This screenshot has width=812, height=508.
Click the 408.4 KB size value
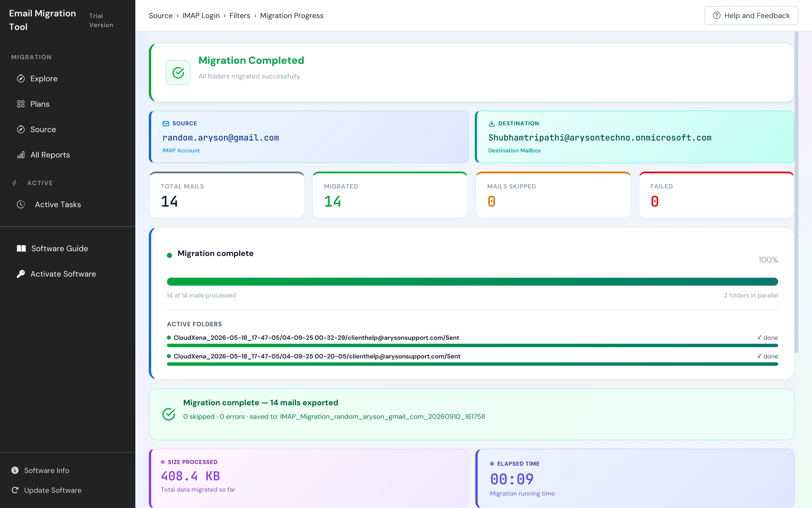pyautogui.click(x=190, y=476)
